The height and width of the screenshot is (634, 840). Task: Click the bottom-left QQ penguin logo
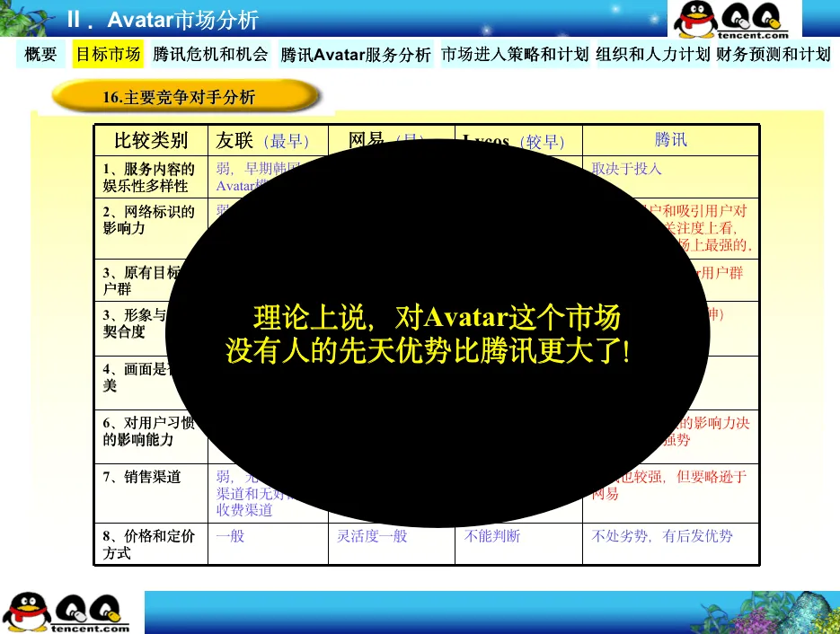tap(66, 612)
